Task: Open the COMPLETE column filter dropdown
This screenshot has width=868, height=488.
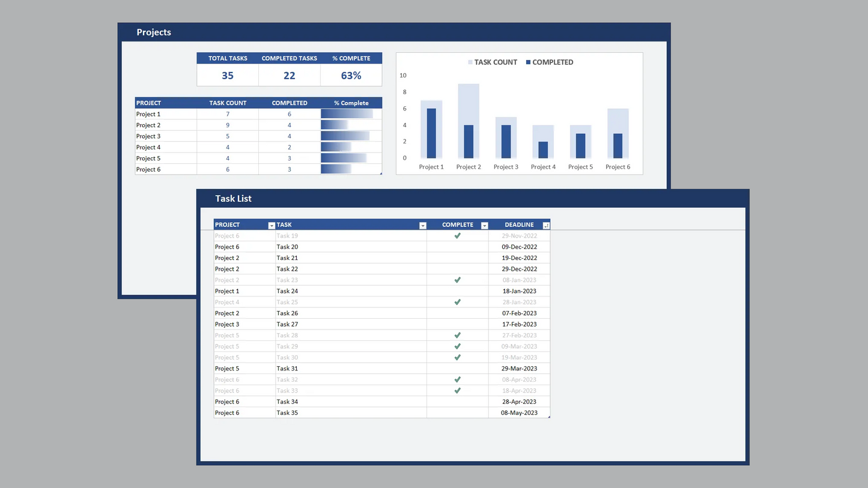Action: coord(485,226)
